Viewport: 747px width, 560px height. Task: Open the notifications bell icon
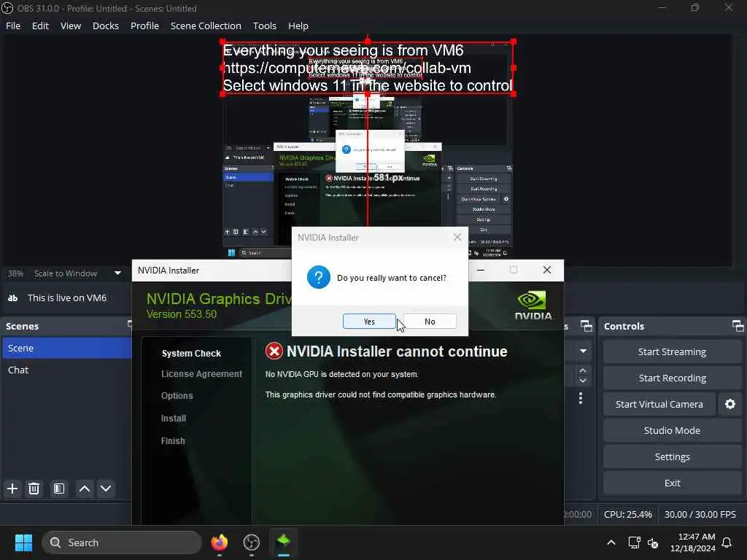[x=727, y=542]
